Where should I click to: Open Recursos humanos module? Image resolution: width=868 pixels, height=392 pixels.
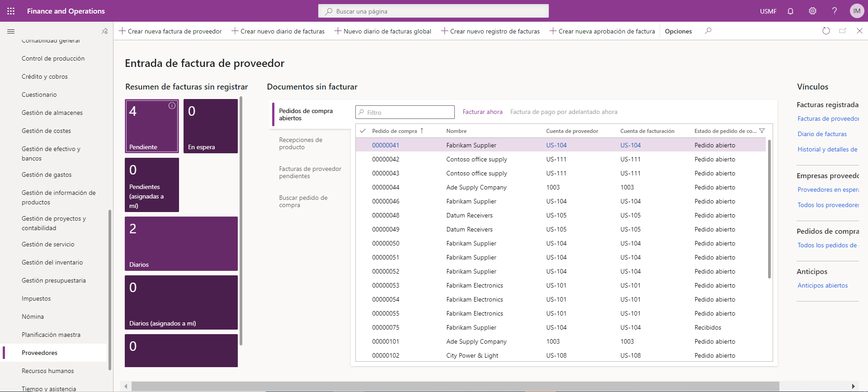(47, 371)
